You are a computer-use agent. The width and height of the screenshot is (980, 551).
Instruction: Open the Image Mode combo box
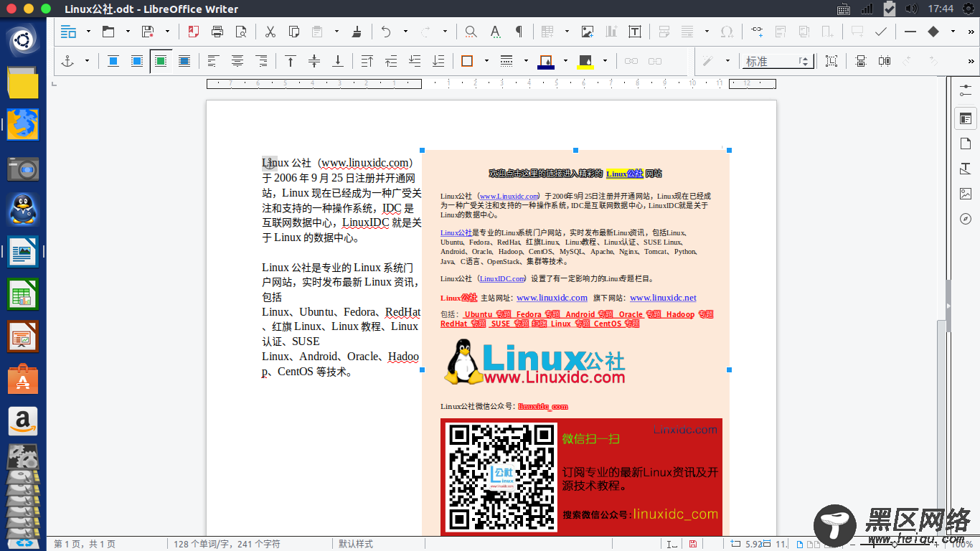778,62
